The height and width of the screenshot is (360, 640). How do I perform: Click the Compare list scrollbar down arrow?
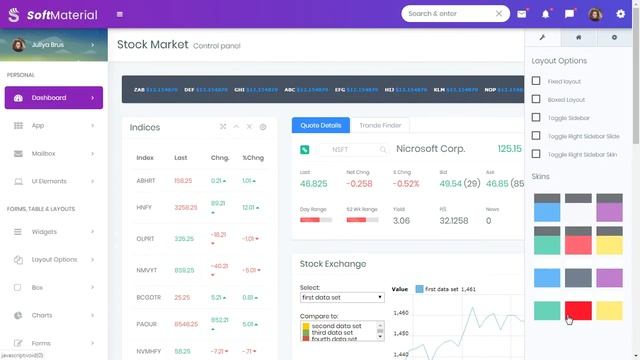(x=380, y=337)
